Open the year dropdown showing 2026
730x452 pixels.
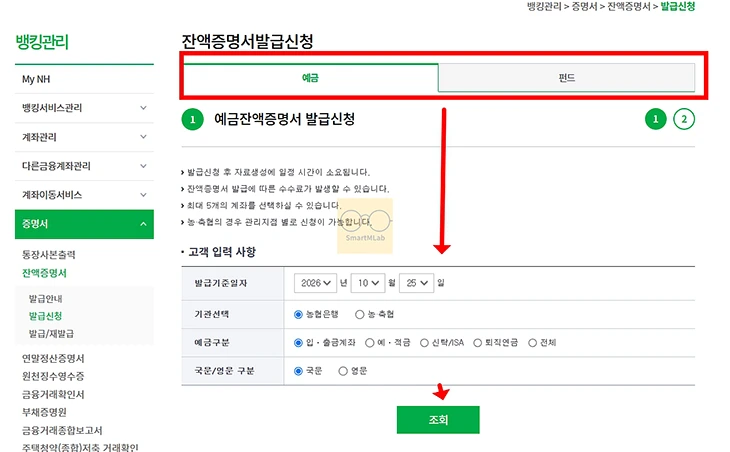click(x=315, y=283)
